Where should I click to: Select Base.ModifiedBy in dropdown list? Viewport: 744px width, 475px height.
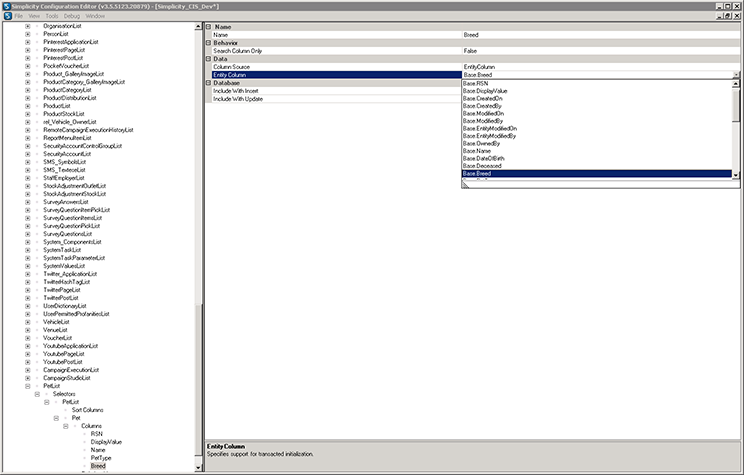pyautogui.click(x=597, y=121)
